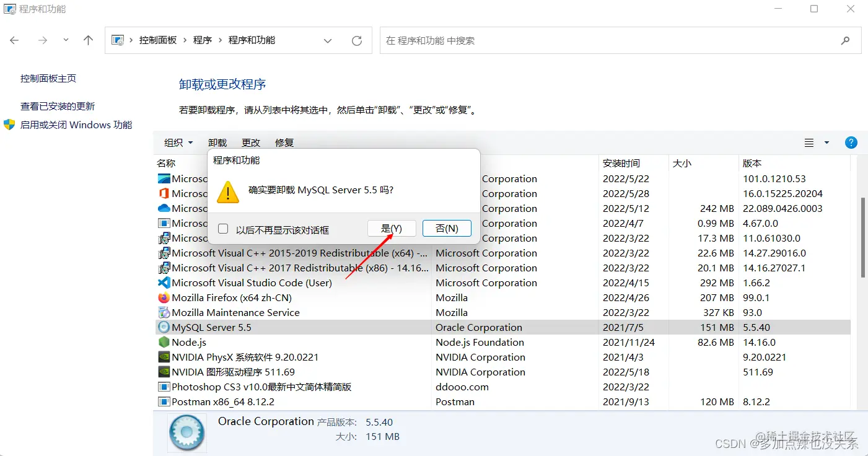Confirm uninstall with 是(Y) button

click(x=392, y=228)
